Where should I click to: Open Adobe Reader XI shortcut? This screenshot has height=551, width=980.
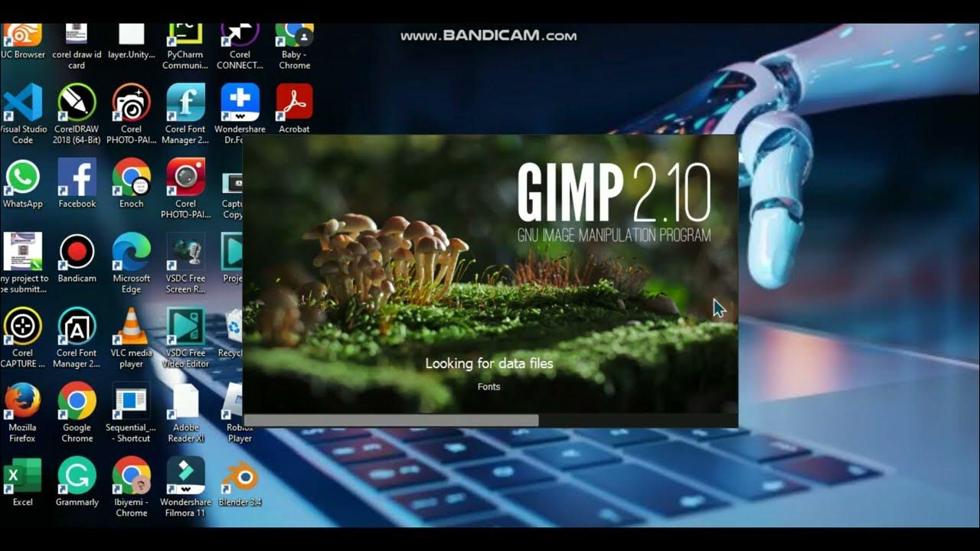click(x=185, y=412)
